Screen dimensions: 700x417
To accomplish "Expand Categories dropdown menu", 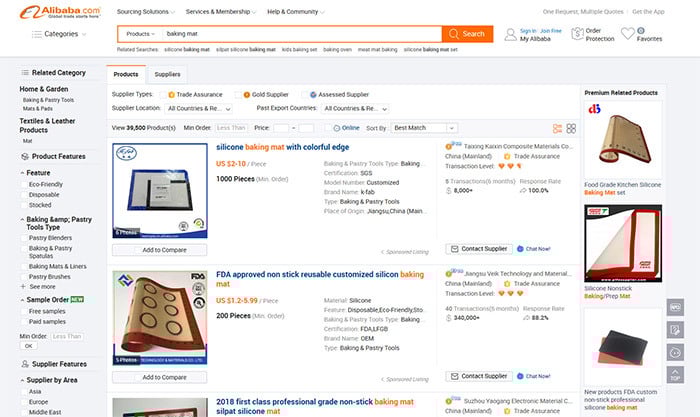I will tap(59, 34).
